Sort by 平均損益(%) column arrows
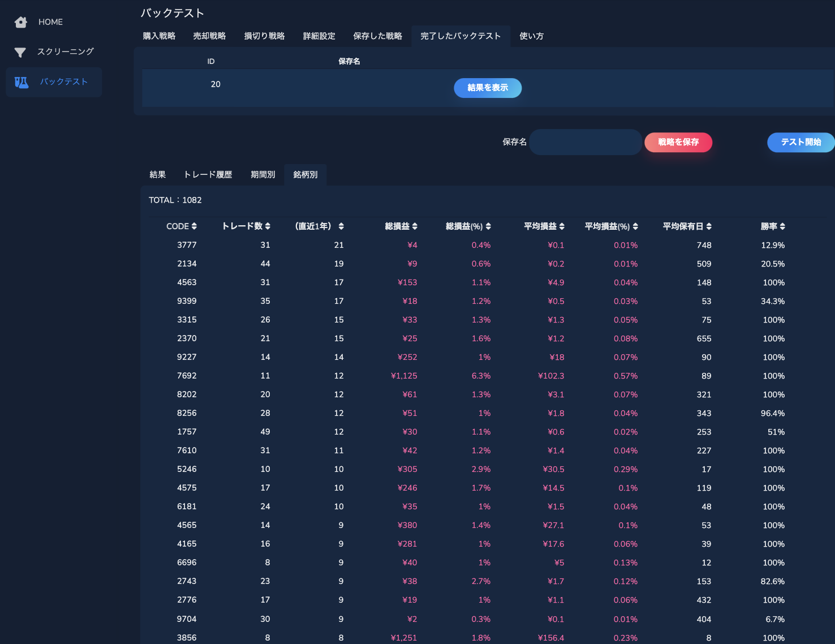 click(x=635, y=226)
